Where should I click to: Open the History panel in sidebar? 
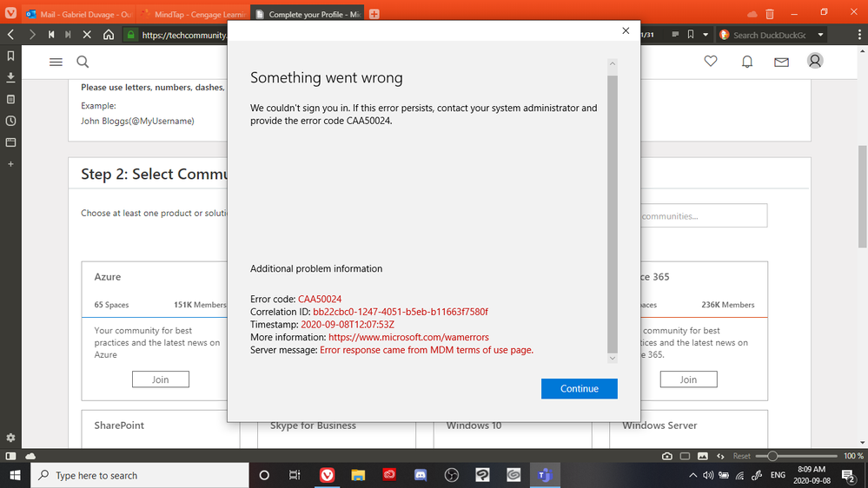10,121
